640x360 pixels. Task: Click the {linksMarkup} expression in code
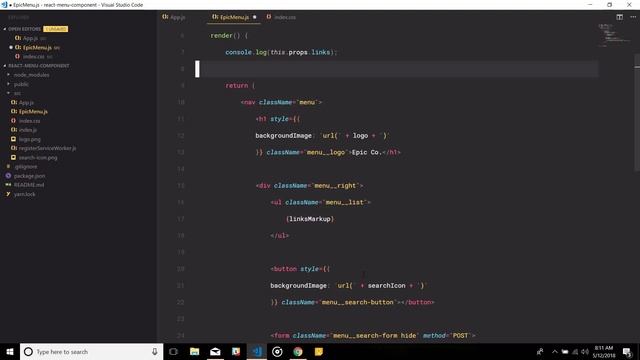pos(310,219)
